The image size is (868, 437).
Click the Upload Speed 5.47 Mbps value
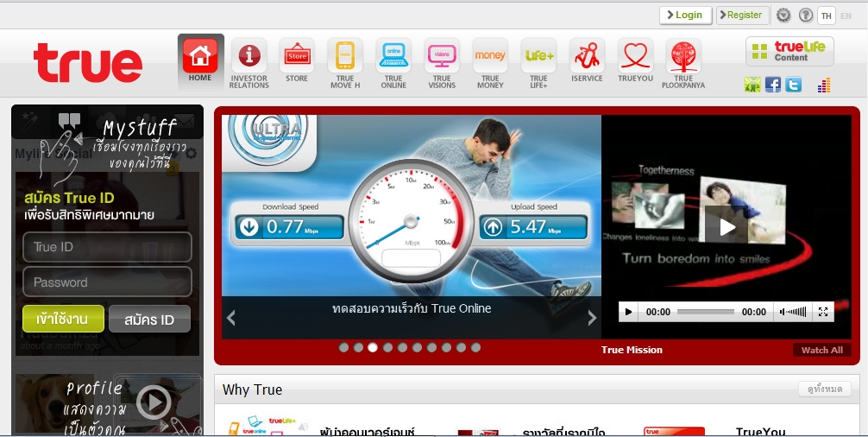(532, 227)
